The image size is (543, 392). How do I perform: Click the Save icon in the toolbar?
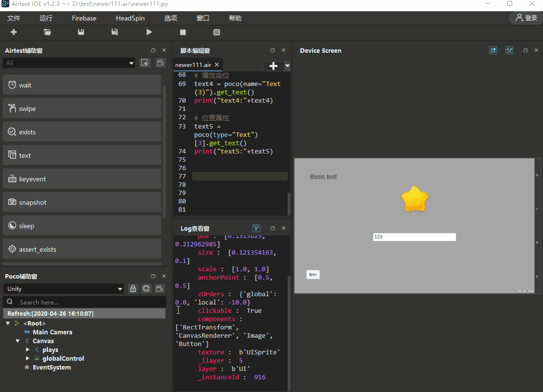click(81, 32)
